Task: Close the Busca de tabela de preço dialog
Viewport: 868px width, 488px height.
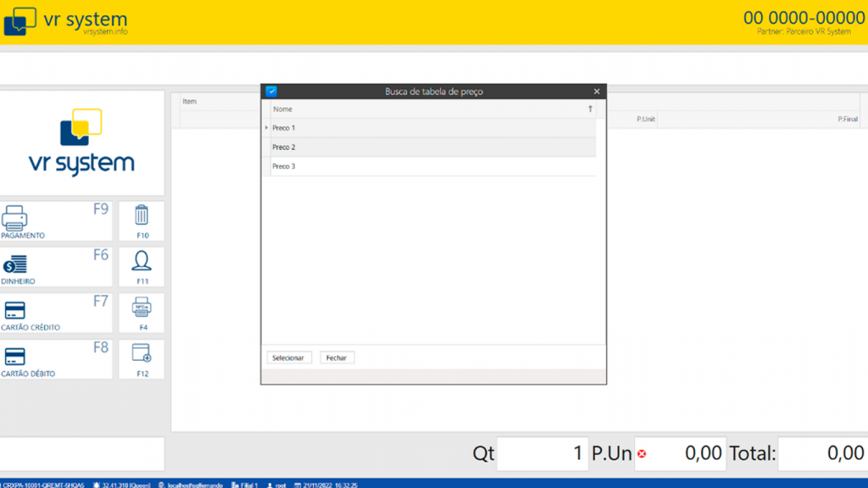Action: (597, 91)
